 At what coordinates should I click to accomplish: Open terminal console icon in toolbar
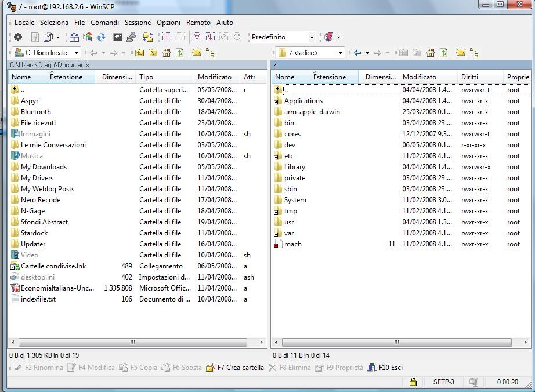118,37
